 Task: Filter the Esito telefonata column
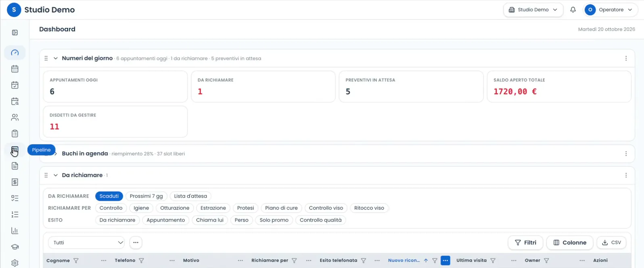(363, 261)
